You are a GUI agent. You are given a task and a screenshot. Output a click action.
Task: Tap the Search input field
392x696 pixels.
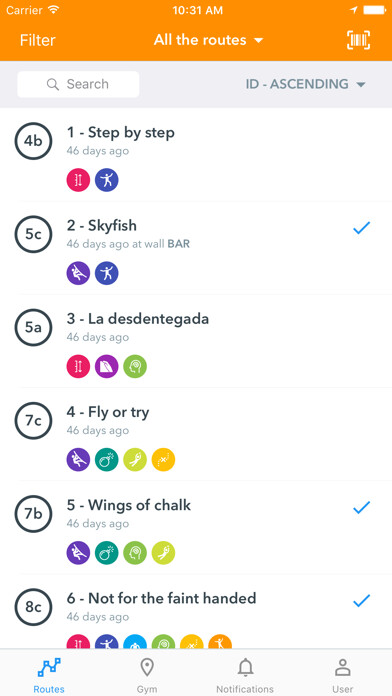78,84
